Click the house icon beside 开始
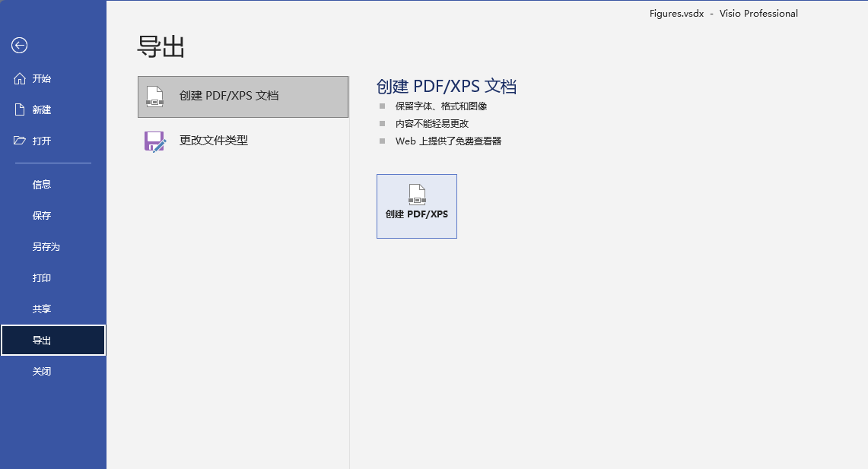 pyautogui.click(x=19, y=78)
